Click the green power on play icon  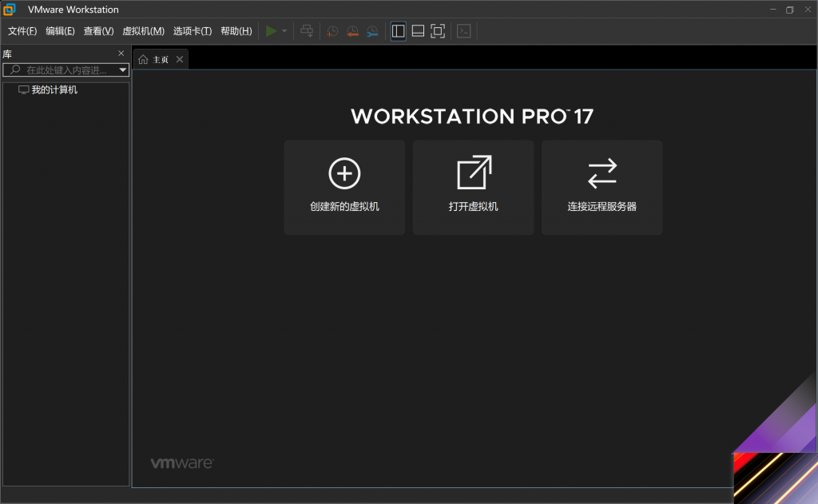(x=271, y=31)
